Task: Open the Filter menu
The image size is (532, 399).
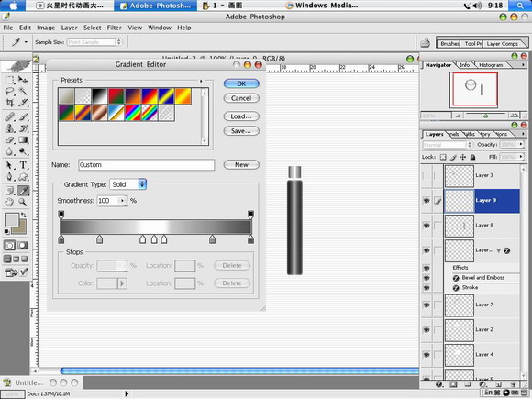Action: [115, 28]
